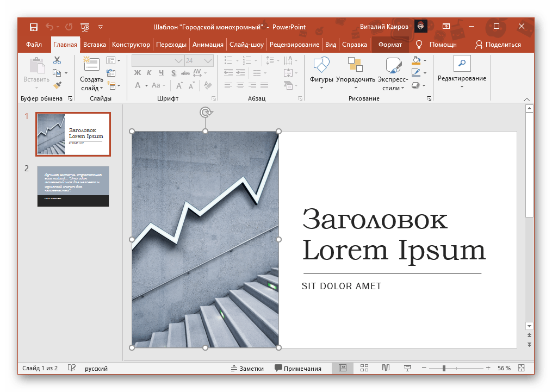Viewport: 552px width, 392px height.
Task: Reset the slide using the Reset icon
Action: (x=111, y=73)
